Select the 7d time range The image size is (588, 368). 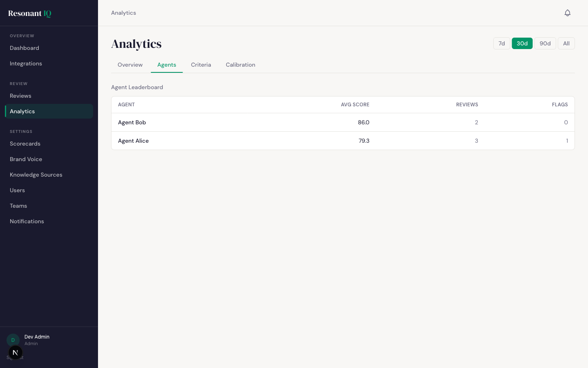[501, 43]
